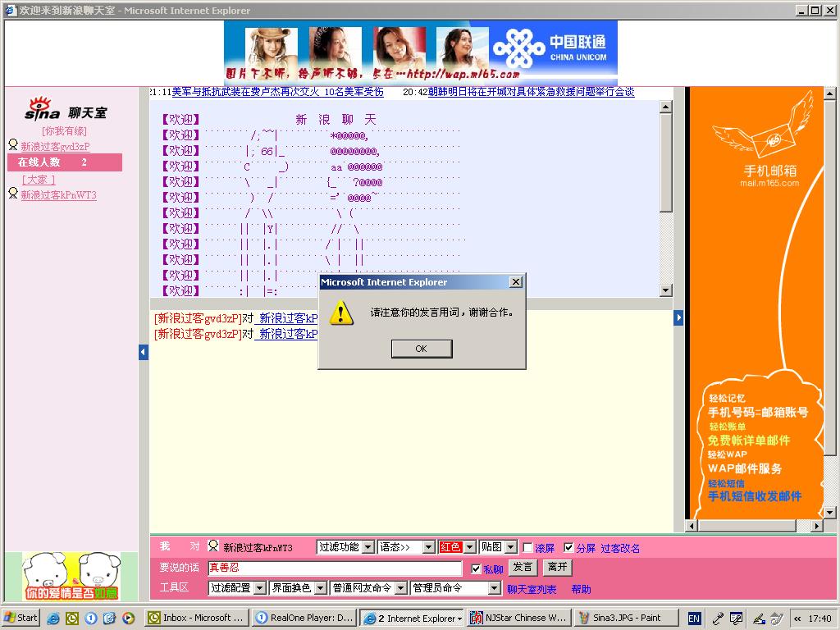
Task: Click the welcome pane scrollbar up arrow
Action: pyautogui.click(x=665, y=107)
